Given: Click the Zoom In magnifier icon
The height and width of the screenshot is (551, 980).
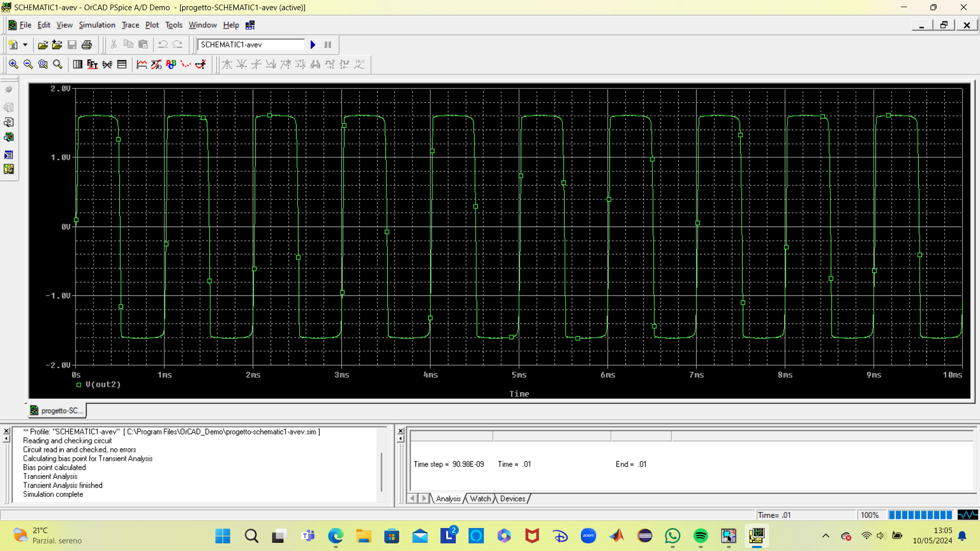Looking at the screenshot, I should click(x=13, y=64).
